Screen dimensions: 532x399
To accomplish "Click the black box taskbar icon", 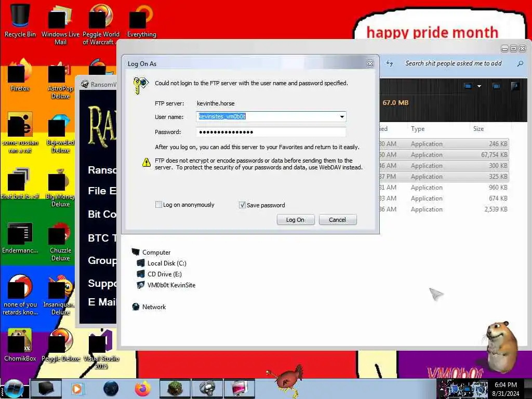I will [x=46, y=389].
